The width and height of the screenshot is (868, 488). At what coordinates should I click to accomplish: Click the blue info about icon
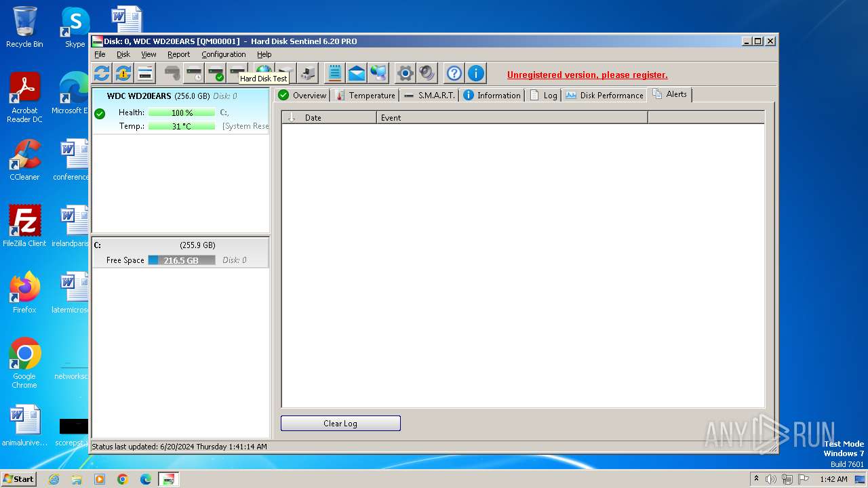click(476, 73)
